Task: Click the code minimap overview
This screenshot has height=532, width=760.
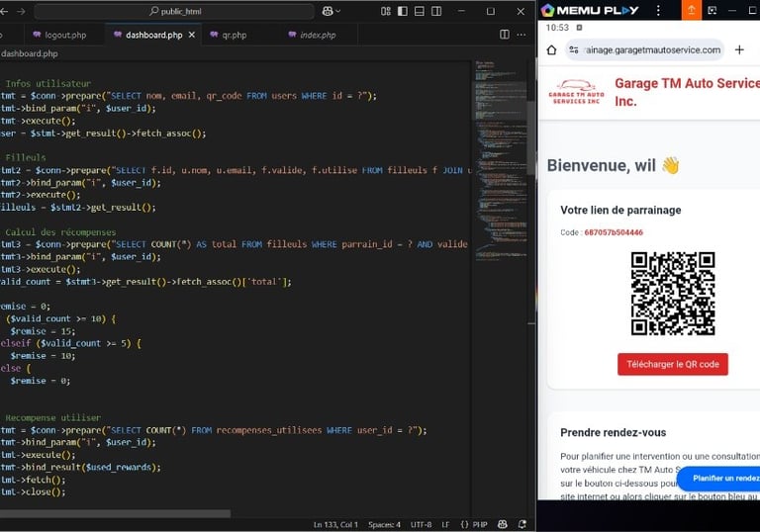Action: point(500,160)
